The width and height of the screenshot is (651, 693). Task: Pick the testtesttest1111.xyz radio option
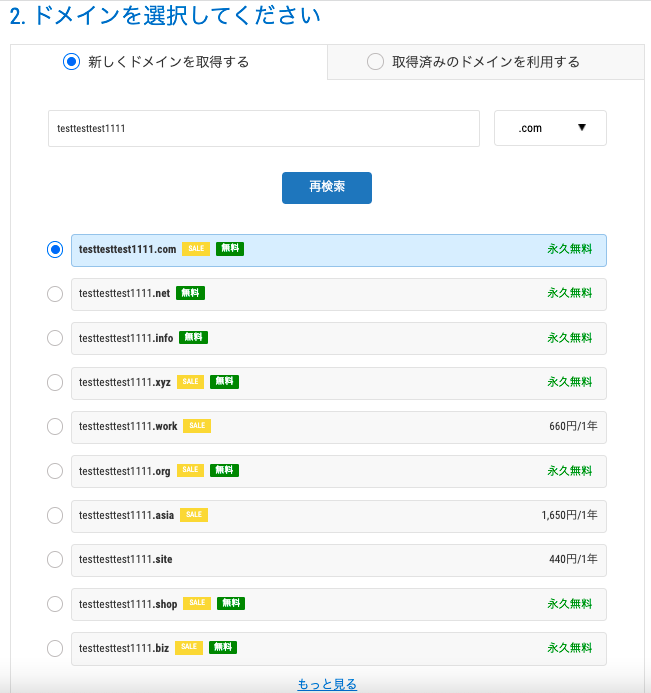[x=55, y=382]
